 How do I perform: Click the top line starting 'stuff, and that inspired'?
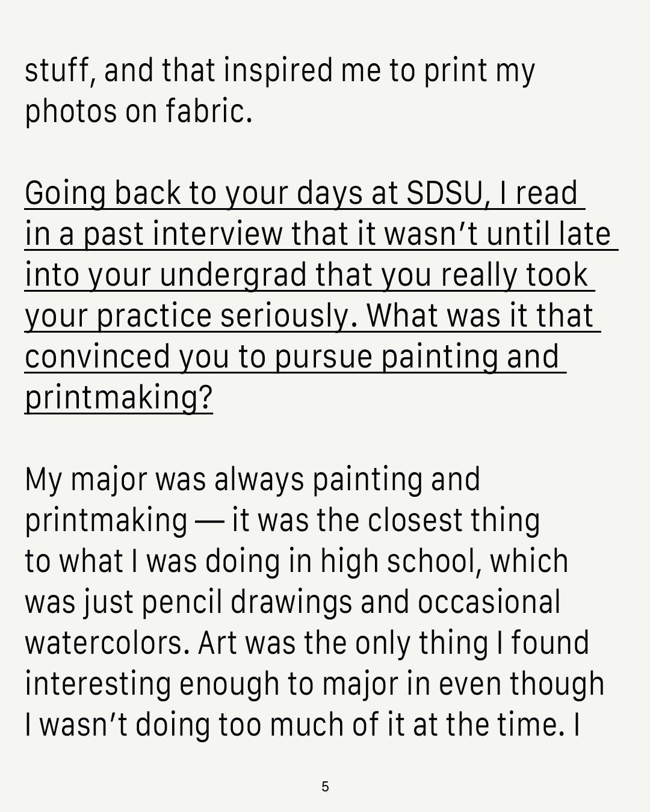280,70
